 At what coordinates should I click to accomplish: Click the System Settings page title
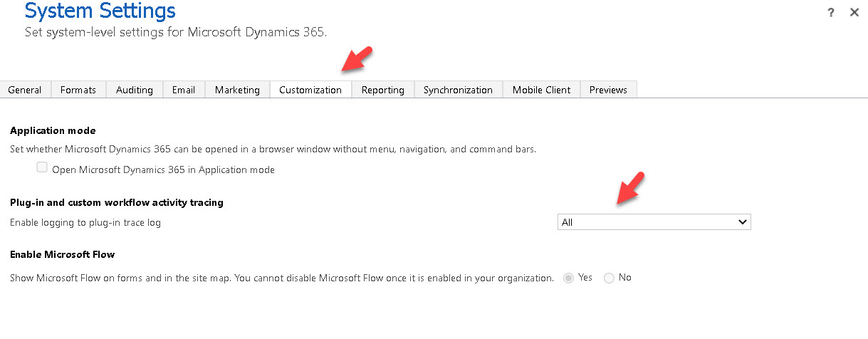tap(100, 11)
